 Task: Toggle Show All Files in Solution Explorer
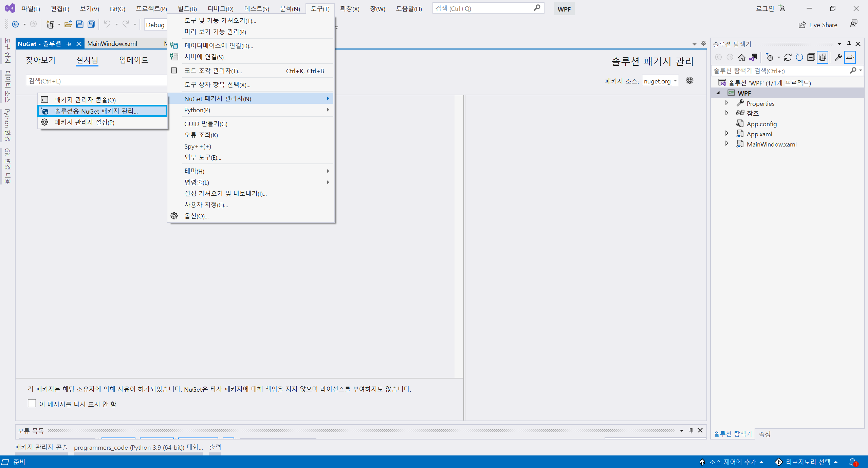[x=823, y=57]
